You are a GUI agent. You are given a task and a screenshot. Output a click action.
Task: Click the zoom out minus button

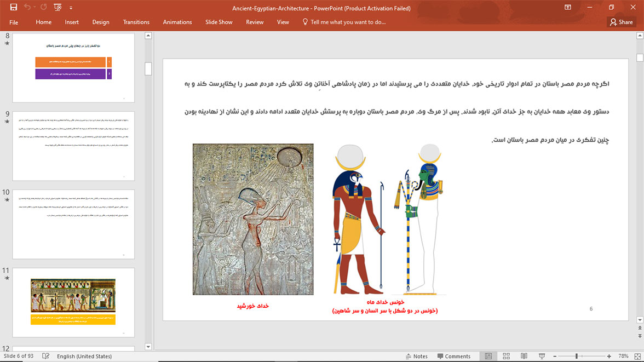coord(555,356)
